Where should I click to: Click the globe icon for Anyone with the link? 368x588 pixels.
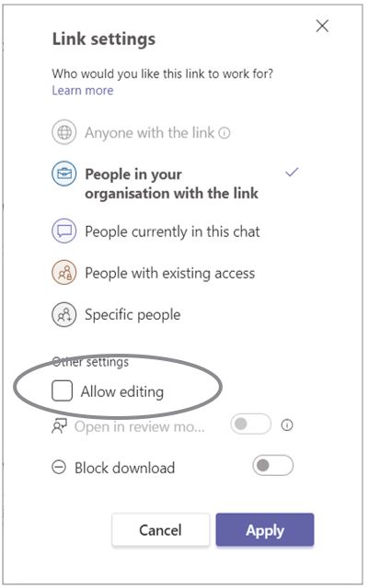[x=64, y=132]
